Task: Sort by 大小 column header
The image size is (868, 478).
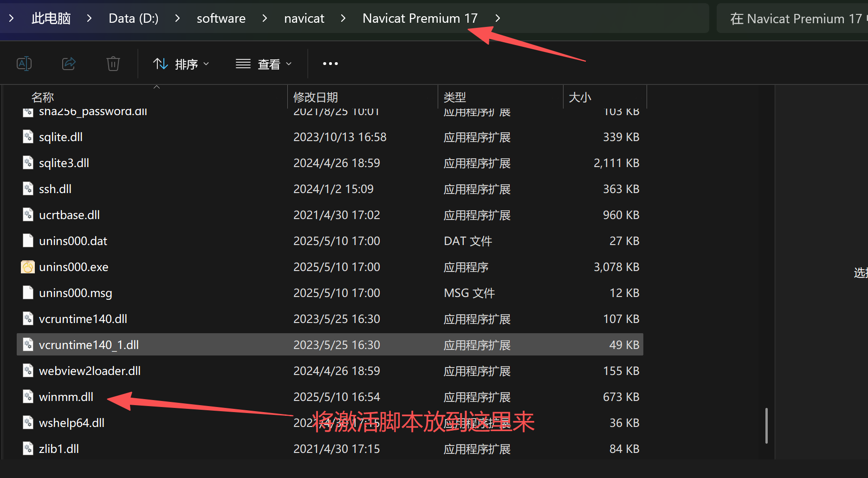Action: click(x=580, y=97)
